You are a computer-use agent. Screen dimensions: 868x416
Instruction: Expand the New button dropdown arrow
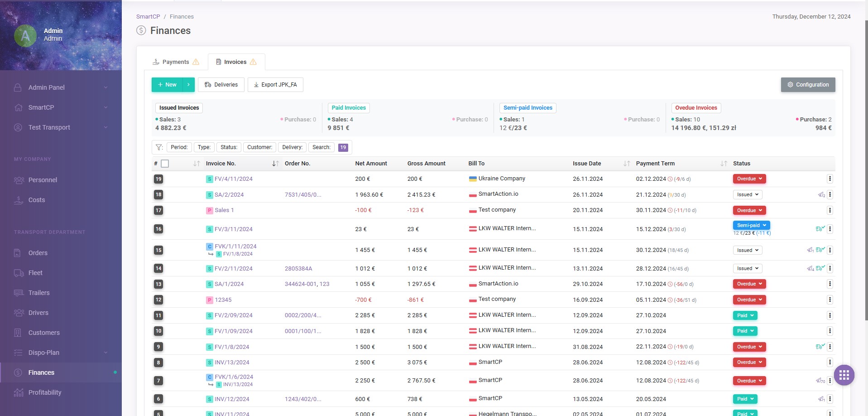[188, 85]
